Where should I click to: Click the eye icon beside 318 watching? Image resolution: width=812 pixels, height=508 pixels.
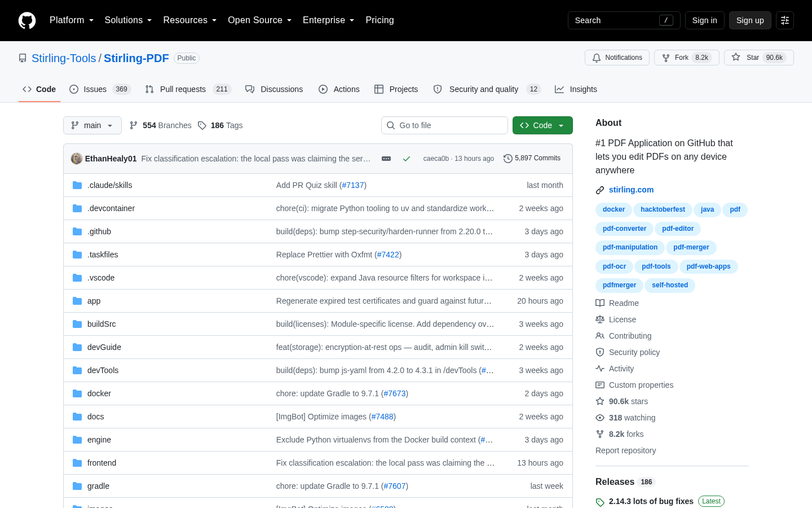coord(600,418)
